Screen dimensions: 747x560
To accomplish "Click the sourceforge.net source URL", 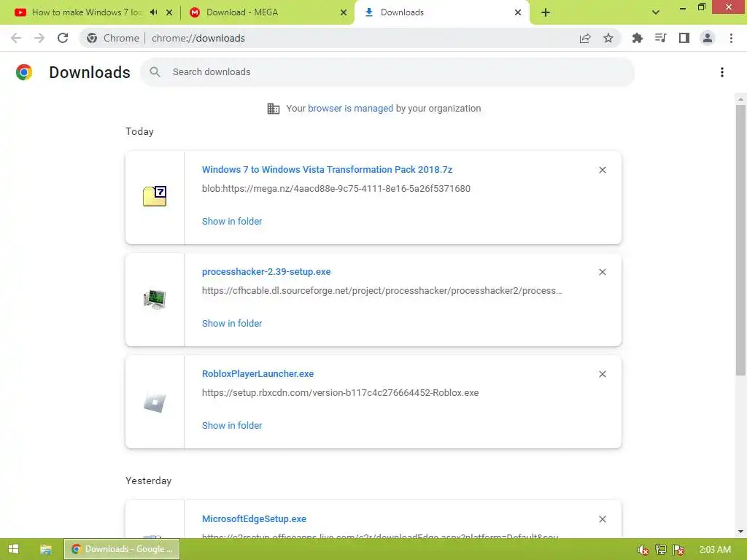I will [382, 290].
